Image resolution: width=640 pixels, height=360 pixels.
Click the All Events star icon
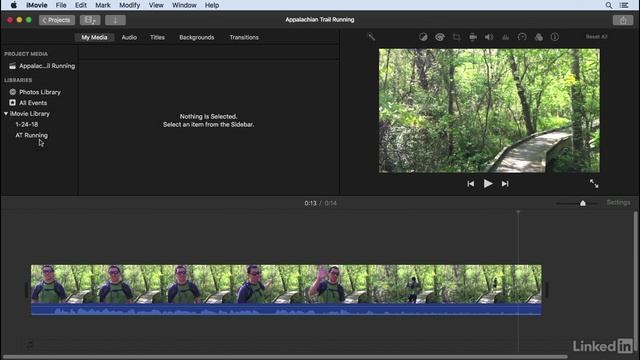[x=13, y=103]
